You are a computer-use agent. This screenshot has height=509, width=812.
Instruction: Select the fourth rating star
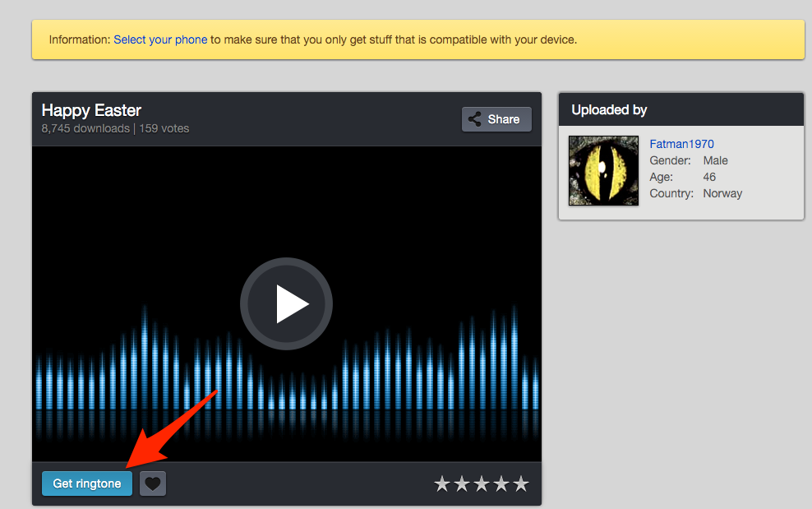coord(501,484)
